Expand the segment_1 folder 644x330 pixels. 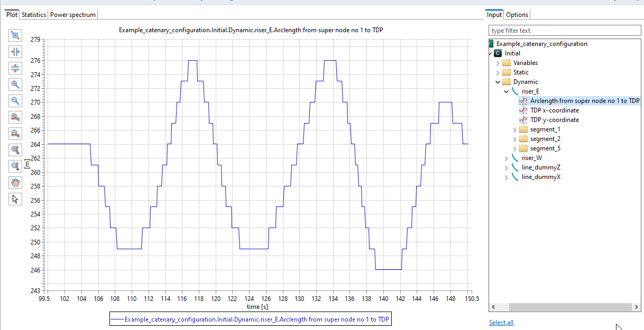(516, 129)
